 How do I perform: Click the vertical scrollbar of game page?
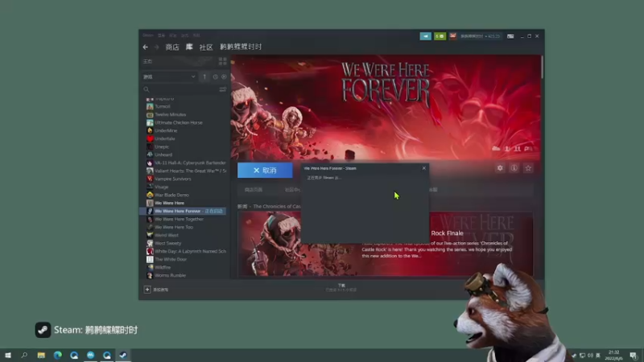tap(542, 68)
